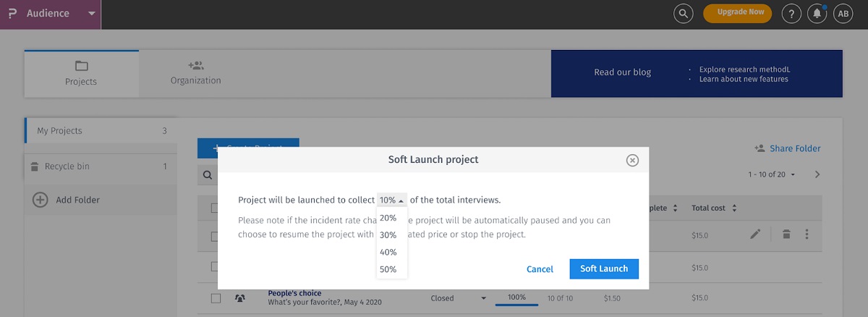Image resolution: width=868 pixels, height=317 pixels.
Task: Close the Soft Launch project dialog
Action: click(x=632, y=160)
